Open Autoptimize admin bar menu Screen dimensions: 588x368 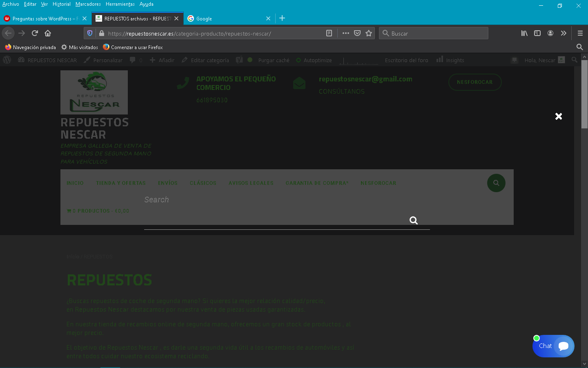coord(314,60)
